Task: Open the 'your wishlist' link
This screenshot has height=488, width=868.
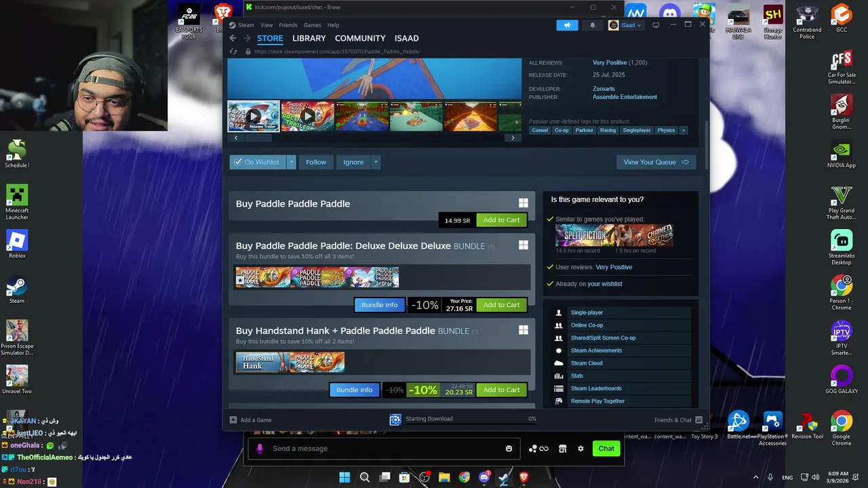Action: pos(604,284)
